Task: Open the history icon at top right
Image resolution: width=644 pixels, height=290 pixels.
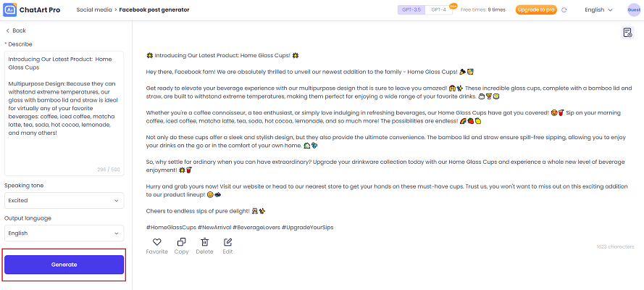Action: 627,33
